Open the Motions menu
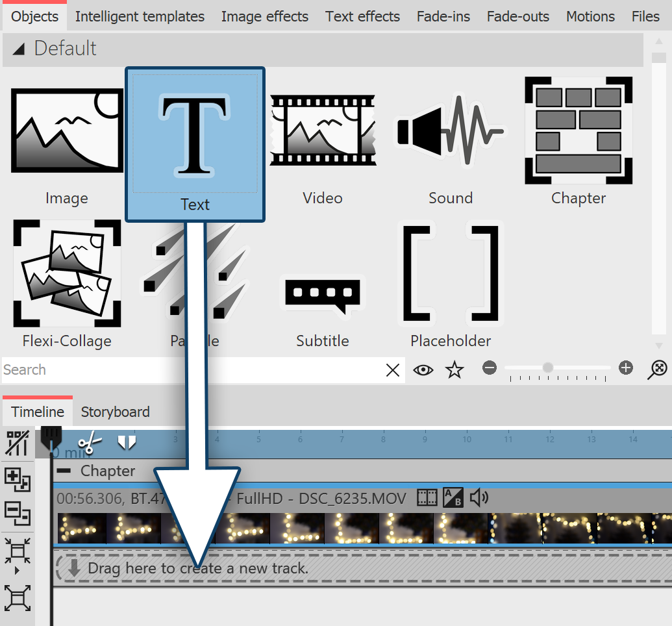This screenshot has height=626, width=672. (590, 16)
